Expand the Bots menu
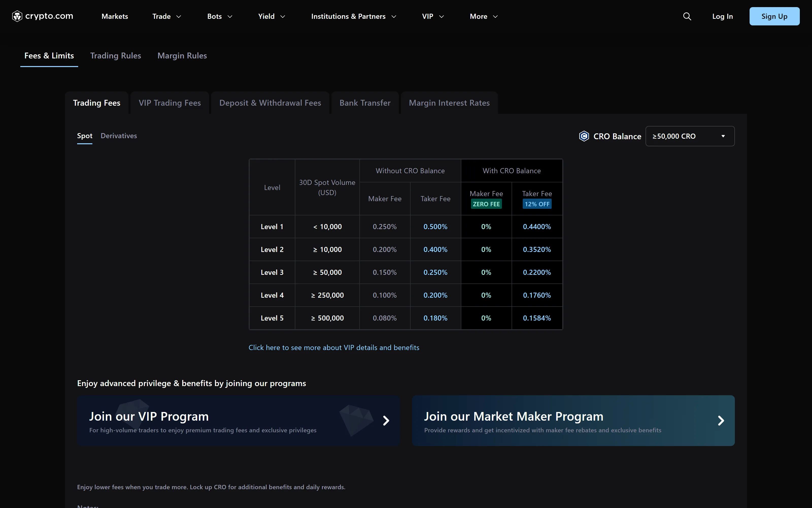812x508 pixels. [x=220, y=16]
